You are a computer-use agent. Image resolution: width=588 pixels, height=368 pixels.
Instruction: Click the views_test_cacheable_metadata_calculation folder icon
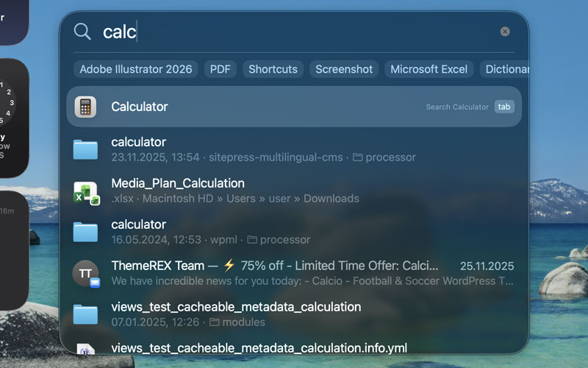click(x=85, y=314)
